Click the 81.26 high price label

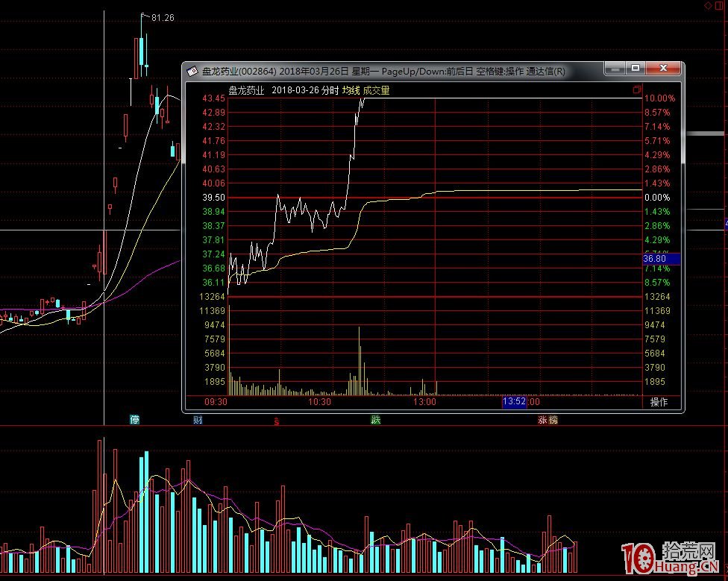[x=163, y=18]
